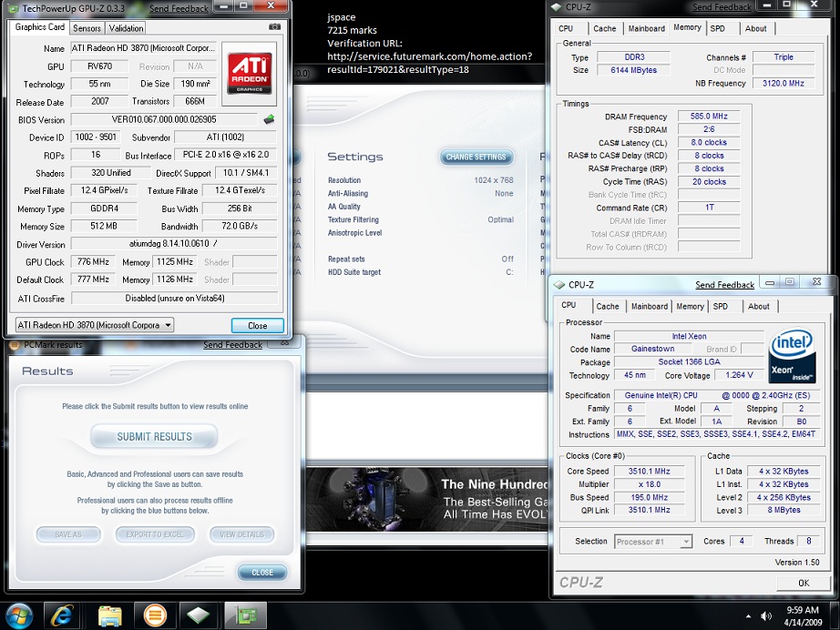
Task: Click the OK button in CPU-Z
Action: coord(803,583)
